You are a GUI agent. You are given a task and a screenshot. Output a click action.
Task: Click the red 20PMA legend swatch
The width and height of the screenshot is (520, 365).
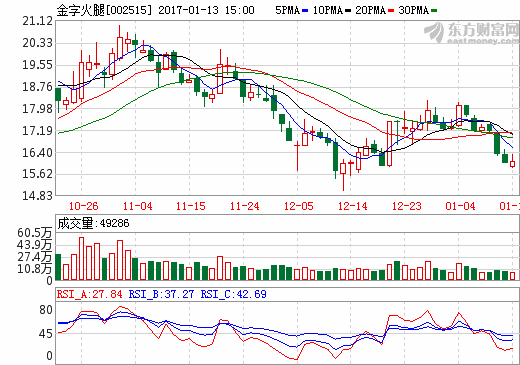tap(391, 11)
